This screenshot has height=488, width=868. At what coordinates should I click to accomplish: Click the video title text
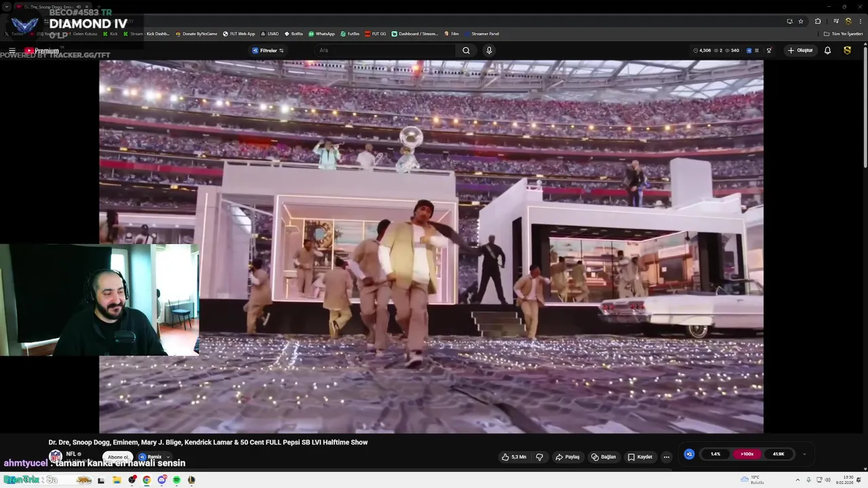(x=208, y=442)
